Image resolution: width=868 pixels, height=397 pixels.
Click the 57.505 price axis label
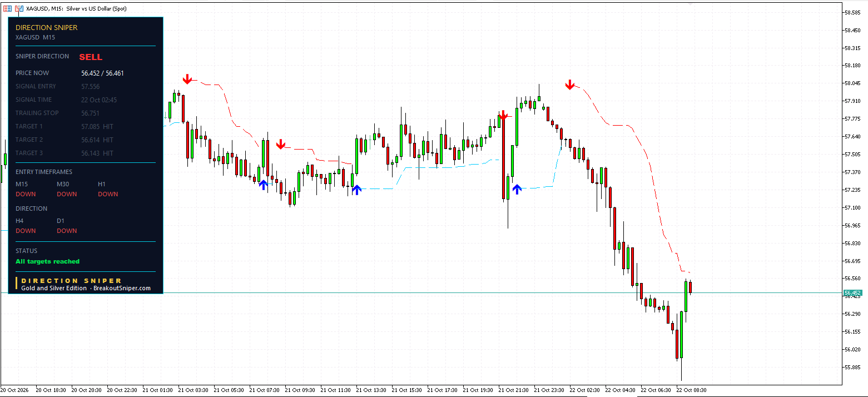coord(853,154)
